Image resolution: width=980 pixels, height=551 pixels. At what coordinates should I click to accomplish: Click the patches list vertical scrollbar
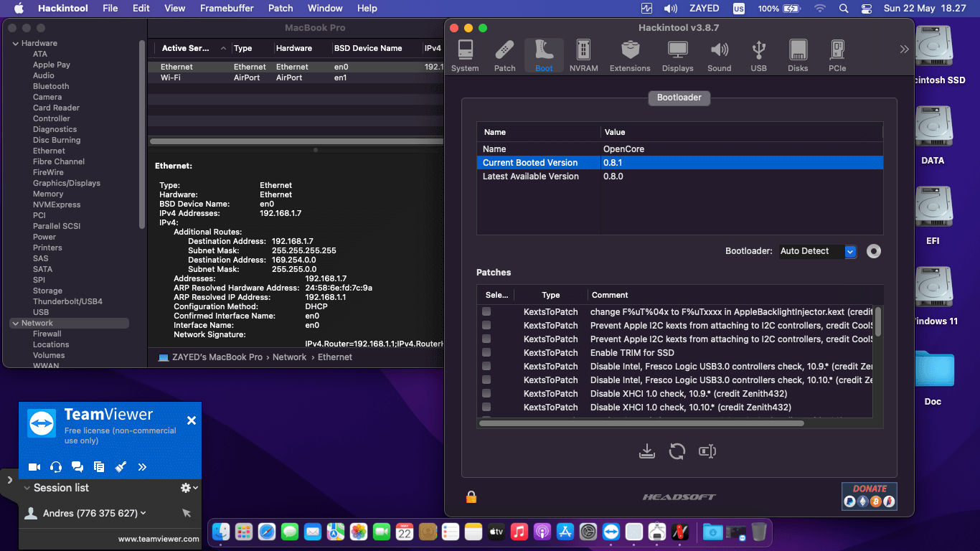pyautogui.click(x=878, y=321)
